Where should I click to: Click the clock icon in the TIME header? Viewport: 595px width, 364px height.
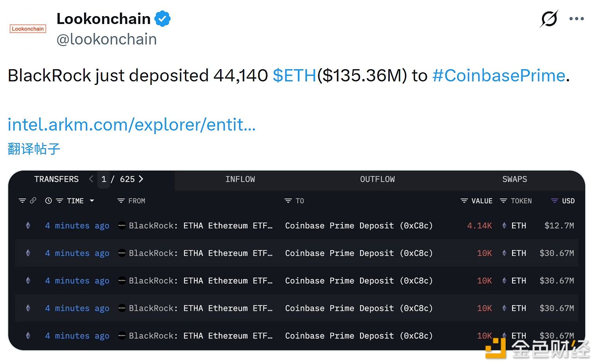[49, 200]
